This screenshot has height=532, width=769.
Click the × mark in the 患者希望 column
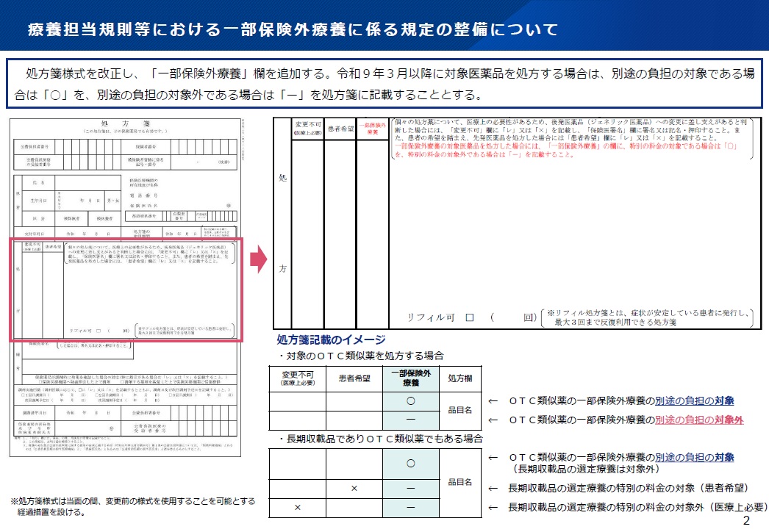click(x=354, y=489)
